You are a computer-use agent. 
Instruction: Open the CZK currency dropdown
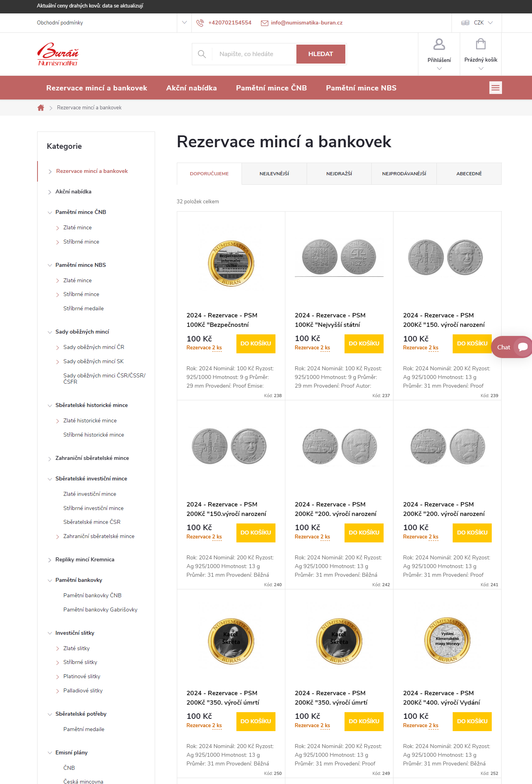477,23
